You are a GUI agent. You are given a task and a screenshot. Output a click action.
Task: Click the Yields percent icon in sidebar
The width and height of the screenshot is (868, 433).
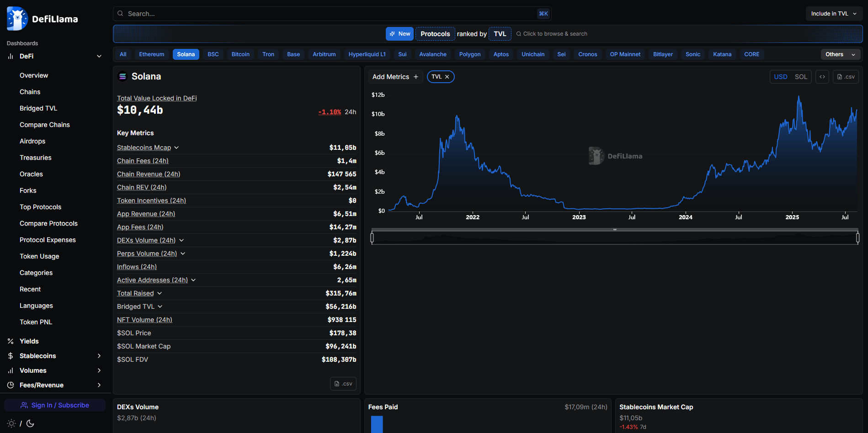coord(11,341)
